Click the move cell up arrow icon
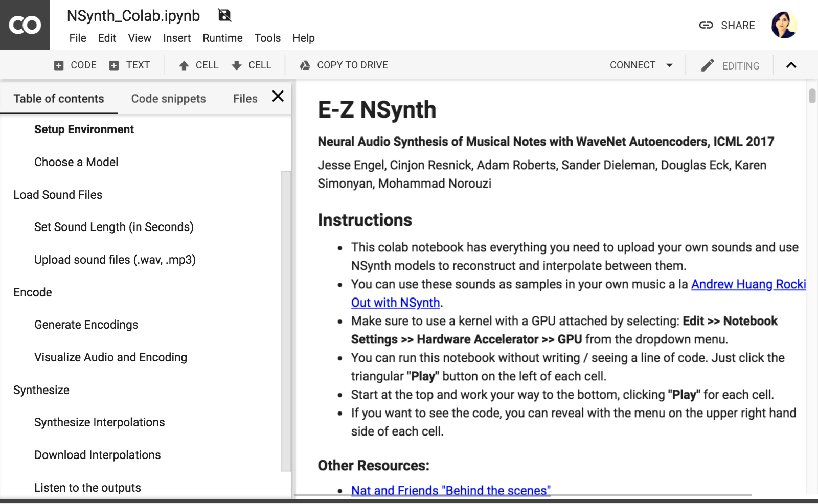Image resolution: width=818 pixels, height=504 pixels. tap(184, 65)
